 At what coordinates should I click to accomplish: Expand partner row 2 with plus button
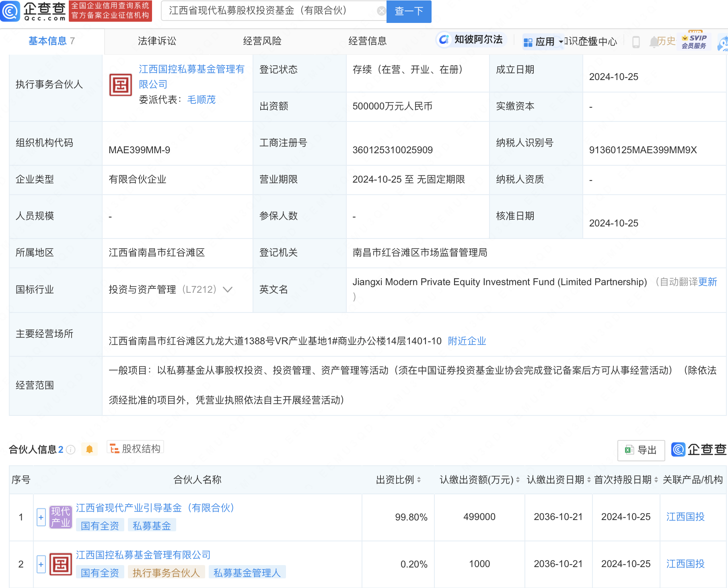(x=41, y=564)
